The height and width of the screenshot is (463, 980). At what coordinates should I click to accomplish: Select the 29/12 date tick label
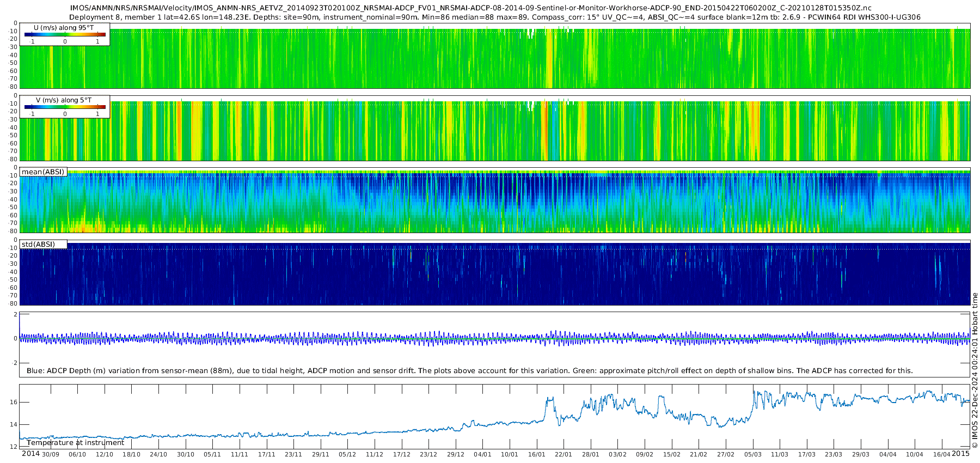[456, 454]
